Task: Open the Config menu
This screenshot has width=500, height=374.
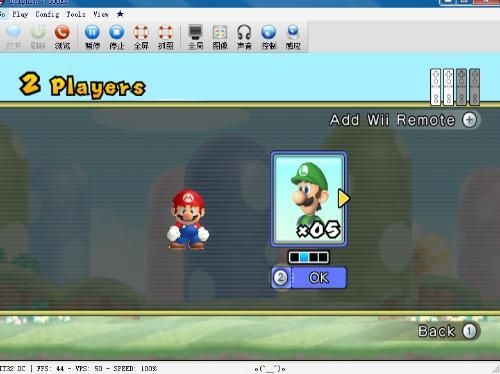Action: (47, 14)
